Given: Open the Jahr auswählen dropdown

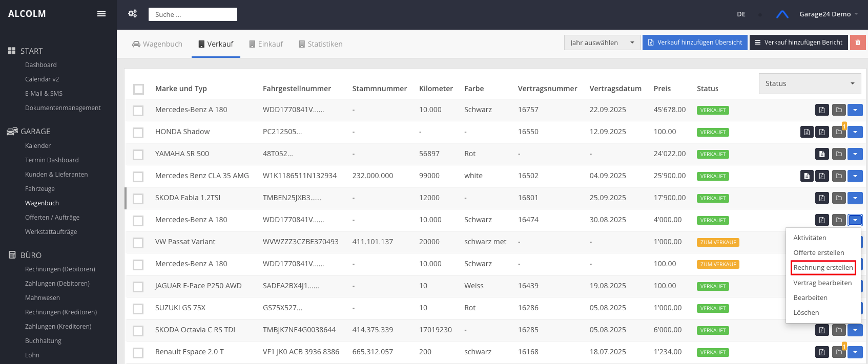Looking at the screenshot, I should [602, 42].
